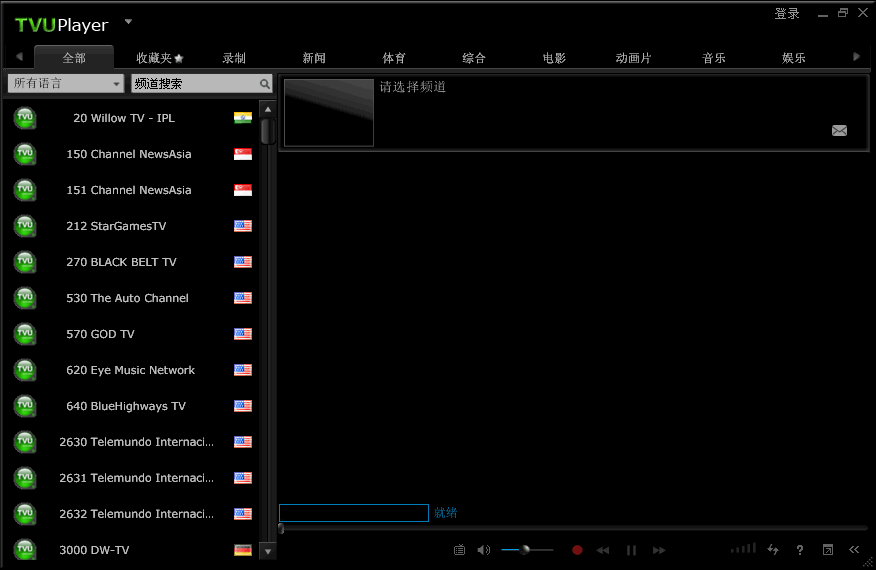This screenshot has width=876, height=570.
Task: Select channel 2630 Telemundo Internaci...
Action: 133,442
